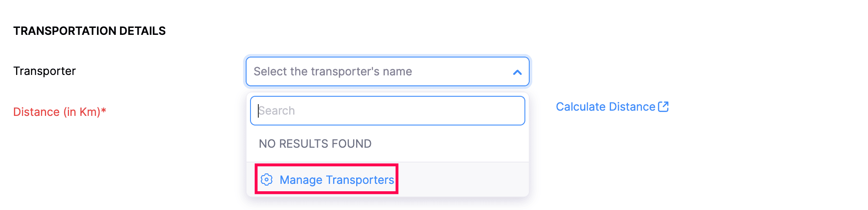This screenshot has width=868, height=210.
Task: Click the Calculate Distance text
Action: (x=605, y=107)
